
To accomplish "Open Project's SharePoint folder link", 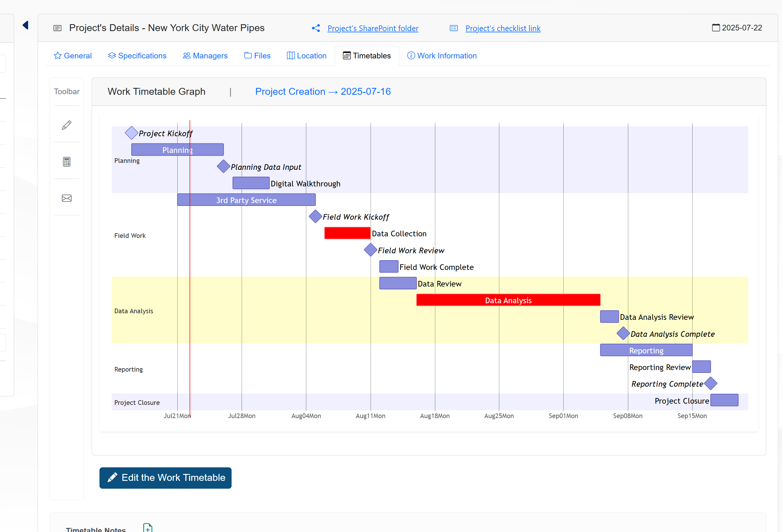I will point(373,28).
